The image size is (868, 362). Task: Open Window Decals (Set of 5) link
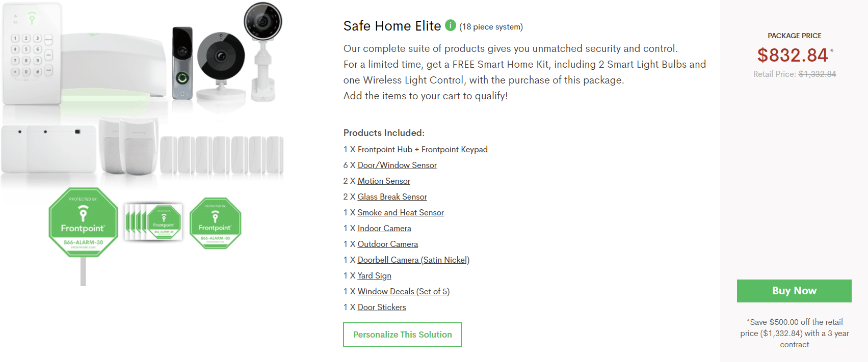403,291
